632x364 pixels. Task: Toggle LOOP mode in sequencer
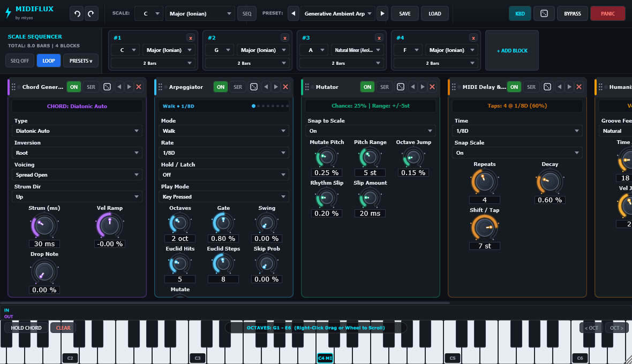click(49, 61)
